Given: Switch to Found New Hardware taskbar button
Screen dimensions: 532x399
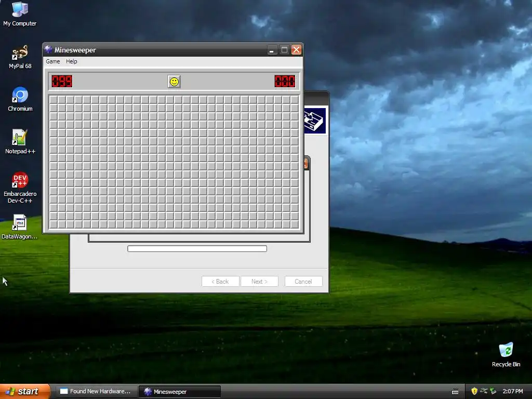Looking at the screenshot, I should click(96, 392).
